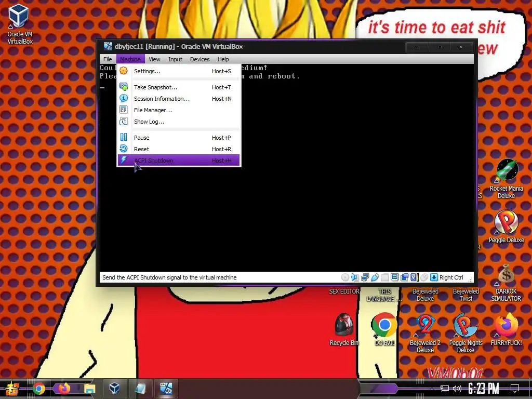
Task: Open Oracle VM VirtualBox desktop shortcut
Action: click(x=20, y=24)
